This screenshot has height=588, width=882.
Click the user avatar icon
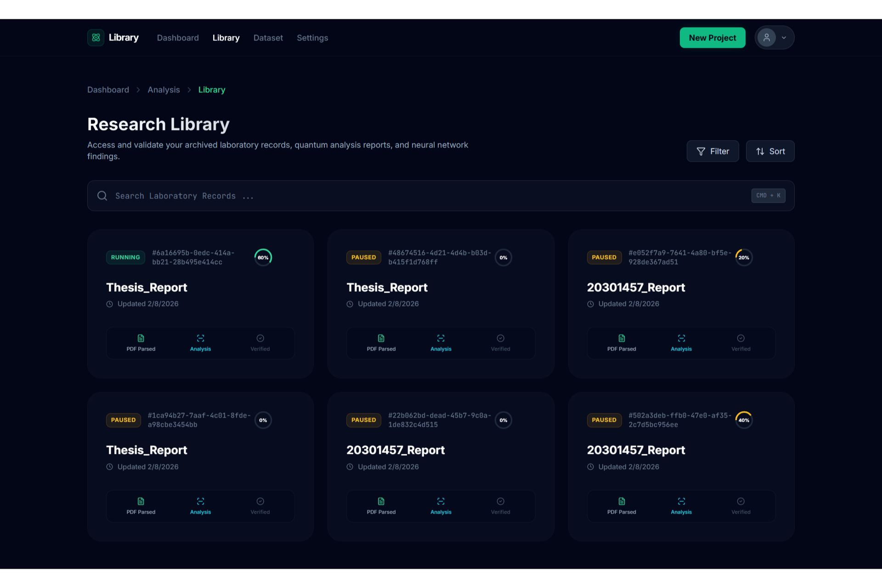(x=766, y=38)
